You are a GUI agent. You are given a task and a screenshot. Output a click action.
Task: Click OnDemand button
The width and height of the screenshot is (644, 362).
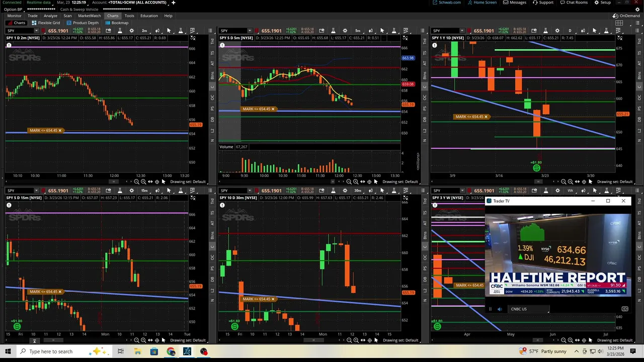pos(626,16)
